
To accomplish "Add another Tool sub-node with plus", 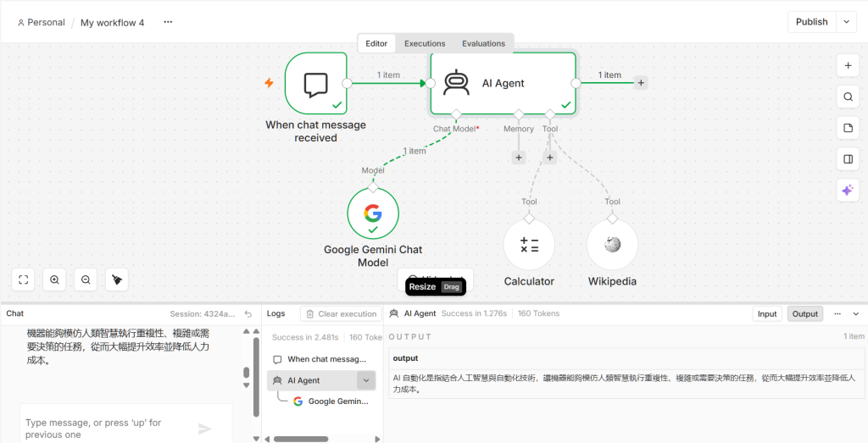I will click(x=549, y=158).
